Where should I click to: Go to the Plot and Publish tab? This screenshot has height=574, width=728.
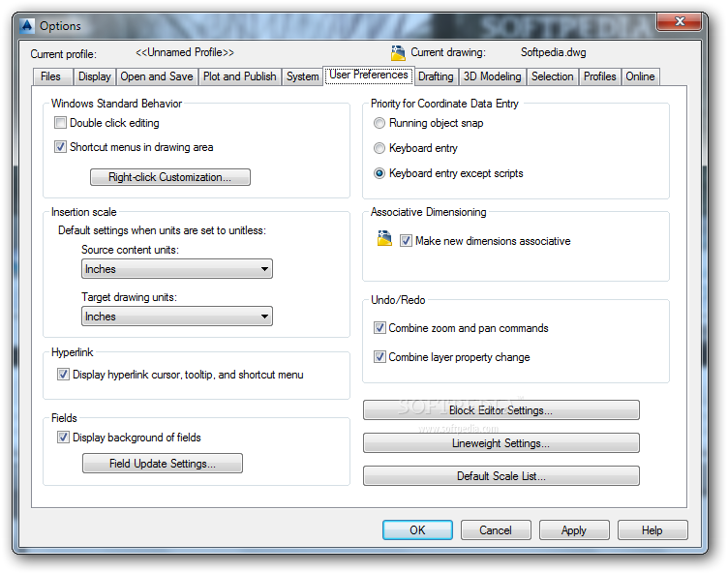(x=239, y=76)
